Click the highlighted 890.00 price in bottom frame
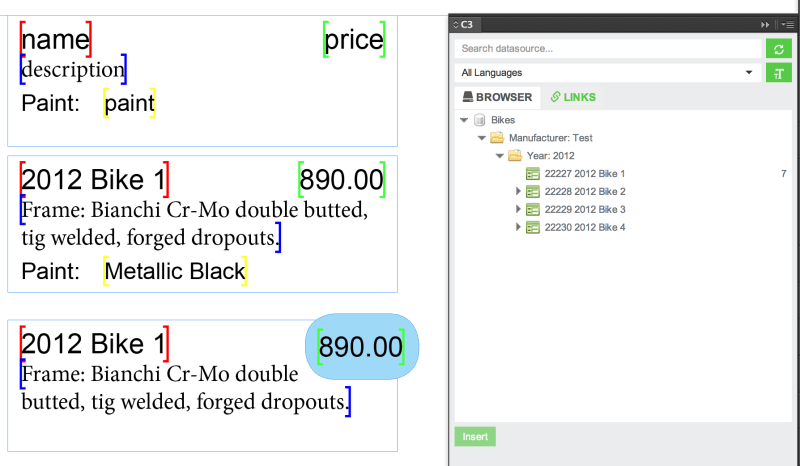Screen dimensions: 800x466 pos(361,347)
